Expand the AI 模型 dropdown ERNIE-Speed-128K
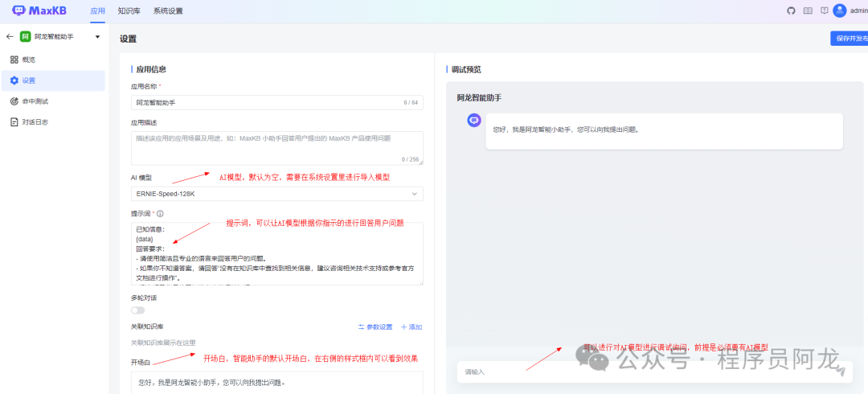 click(x=276, y=194)
